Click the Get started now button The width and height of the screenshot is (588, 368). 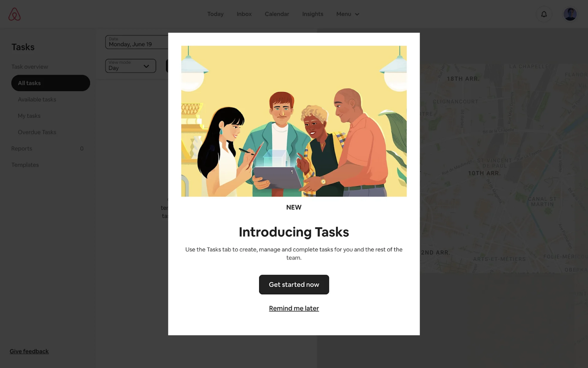coord(294,285)
